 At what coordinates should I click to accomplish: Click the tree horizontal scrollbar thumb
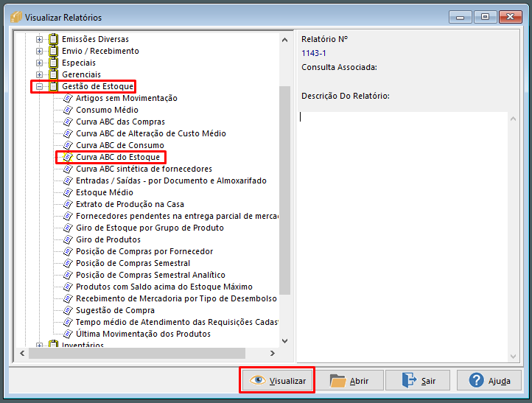click(137, 354)
